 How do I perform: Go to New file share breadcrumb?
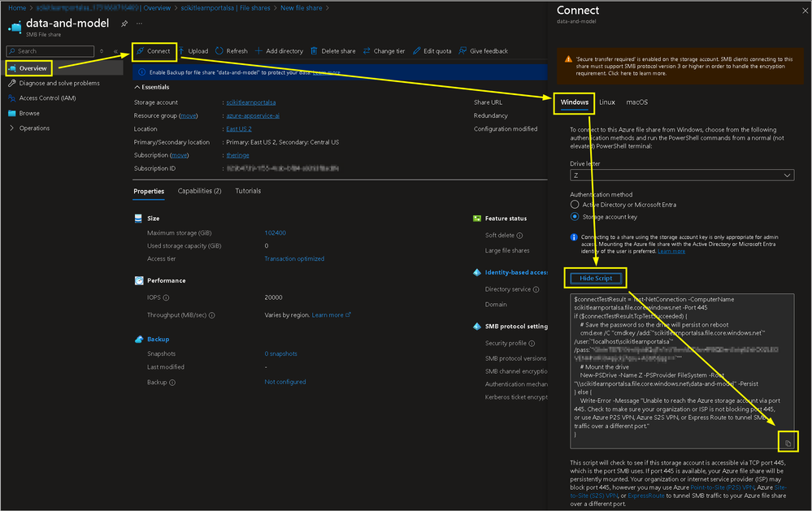pyautogui.click(x=301, y=8)
